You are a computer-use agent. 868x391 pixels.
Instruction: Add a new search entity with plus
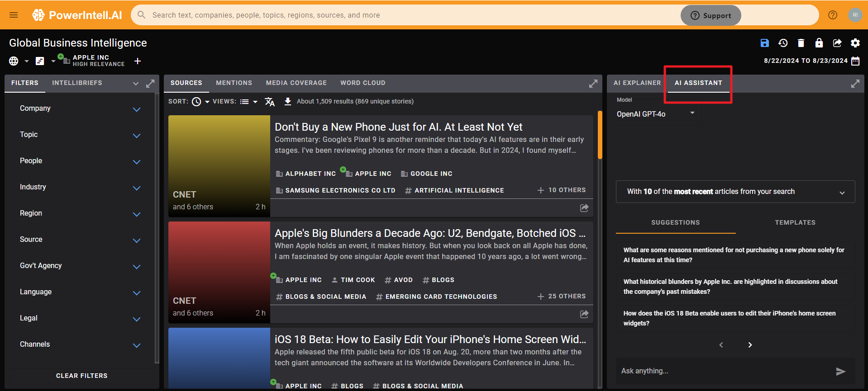[x=138, y=61]
